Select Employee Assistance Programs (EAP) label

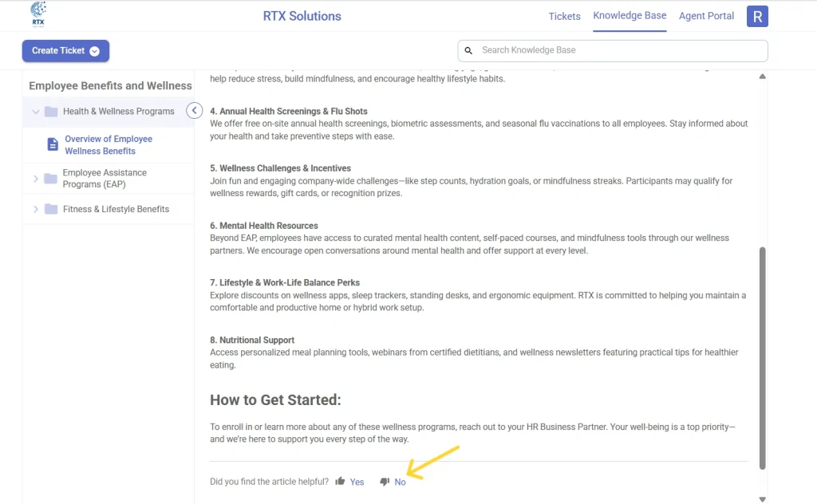pyautogui.click(x=105, y=179)
